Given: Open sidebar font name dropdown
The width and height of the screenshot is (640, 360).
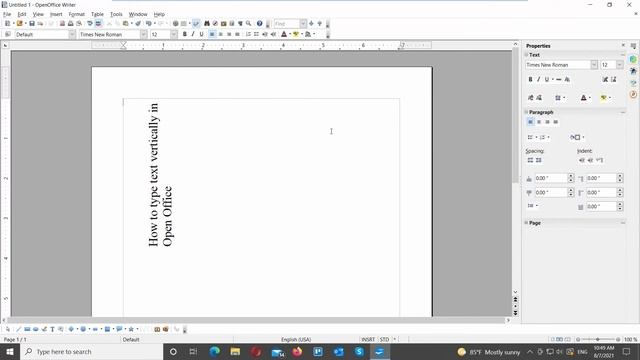Looking at the screenshot, I should tap(594, 65).
